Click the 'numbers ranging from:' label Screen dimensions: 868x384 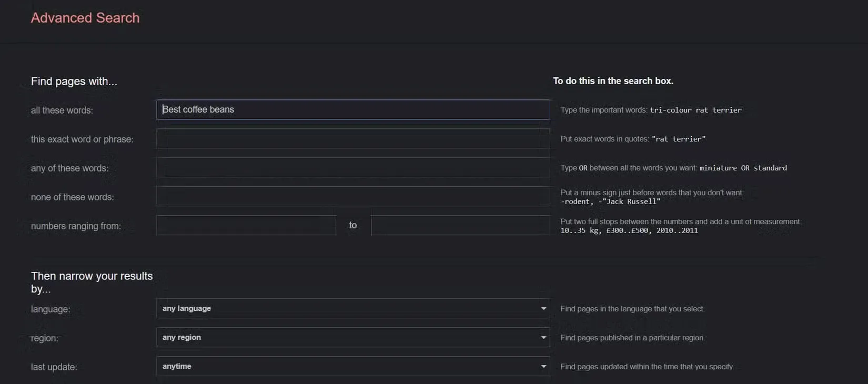coord(76,226)
